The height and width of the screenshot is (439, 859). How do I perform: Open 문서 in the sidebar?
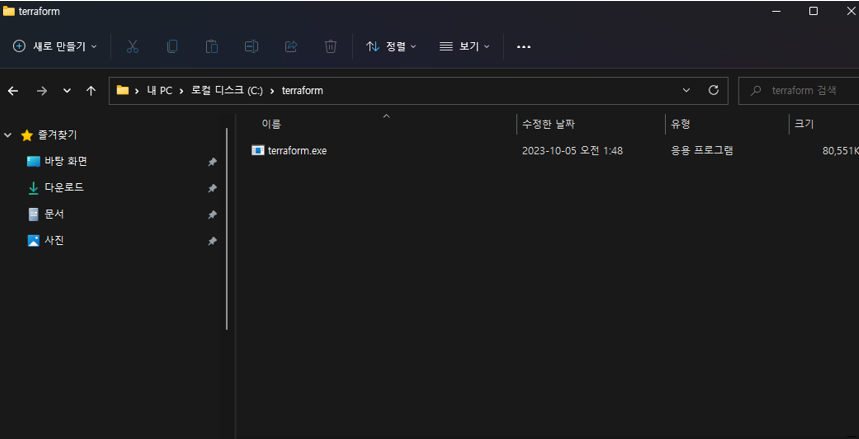(x=54, y=214)
